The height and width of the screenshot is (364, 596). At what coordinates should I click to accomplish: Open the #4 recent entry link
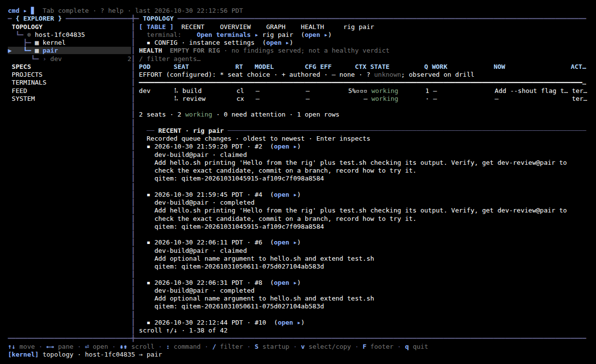(x=285, y=194)
